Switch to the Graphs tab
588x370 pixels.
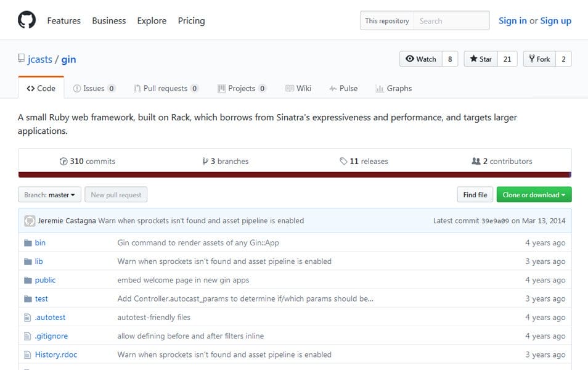click(x=394, y=89)
